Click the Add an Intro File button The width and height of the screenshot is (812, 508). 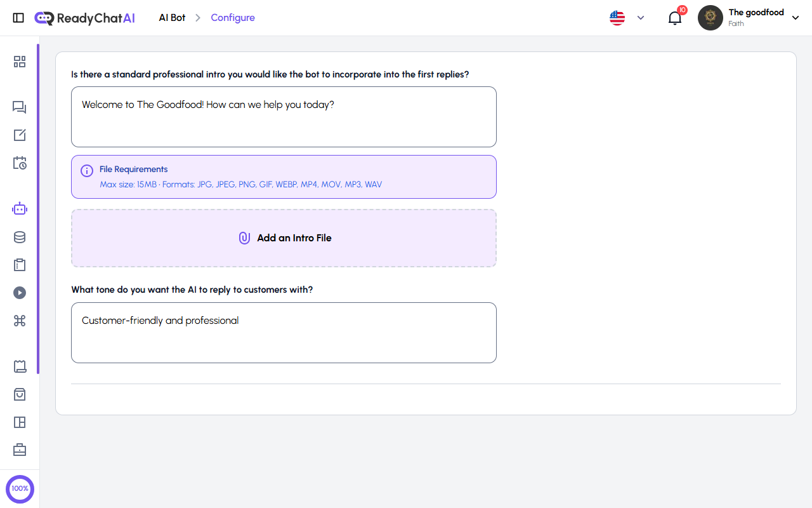(x=284, y=237)
